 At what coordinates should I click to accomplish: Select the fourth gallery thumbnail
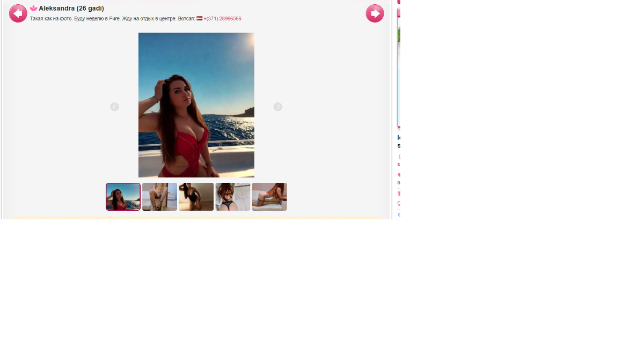tap(233, 197)
